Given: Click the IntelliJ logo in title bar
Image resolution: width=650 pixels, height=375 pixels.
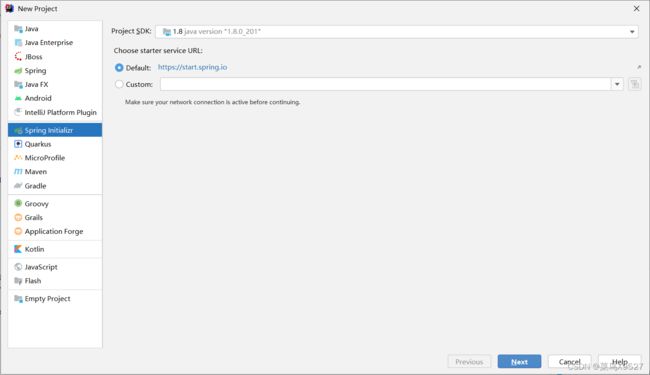Looking at the screenshot, I should click(x=10, y=8).
